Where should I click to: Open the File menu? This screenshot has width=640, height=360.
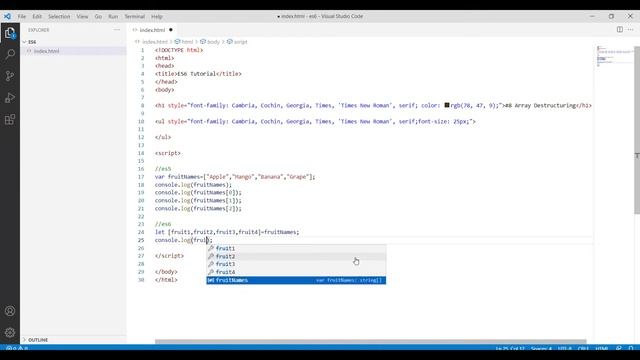pyautogui.click(x=22, y=16)
